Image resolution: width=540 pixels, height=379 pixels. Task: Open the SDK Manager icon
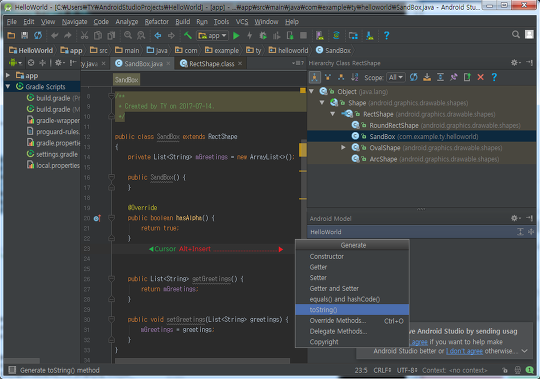point(370,35)
